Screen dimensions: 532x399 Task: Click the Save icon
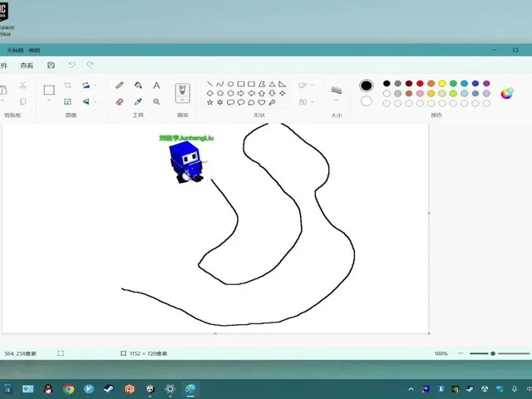click(x=51, y=65)
